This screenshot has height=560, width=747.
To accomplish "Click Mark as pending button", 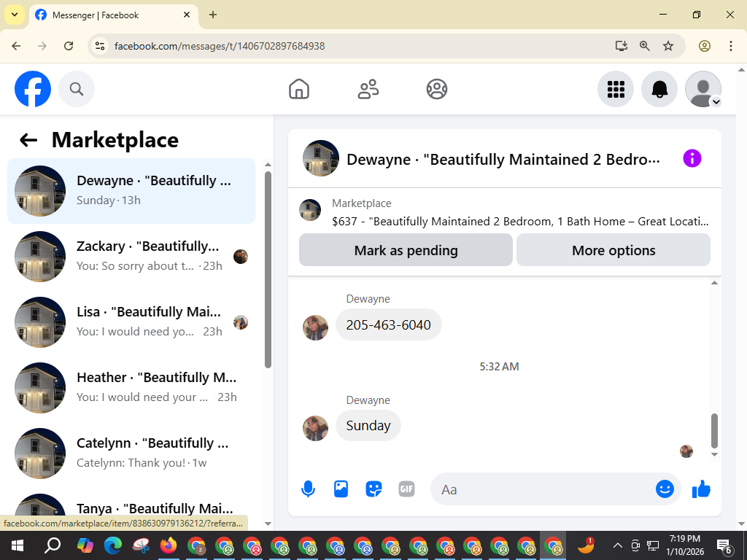I will pyautogui.click(x=406, y=250).
